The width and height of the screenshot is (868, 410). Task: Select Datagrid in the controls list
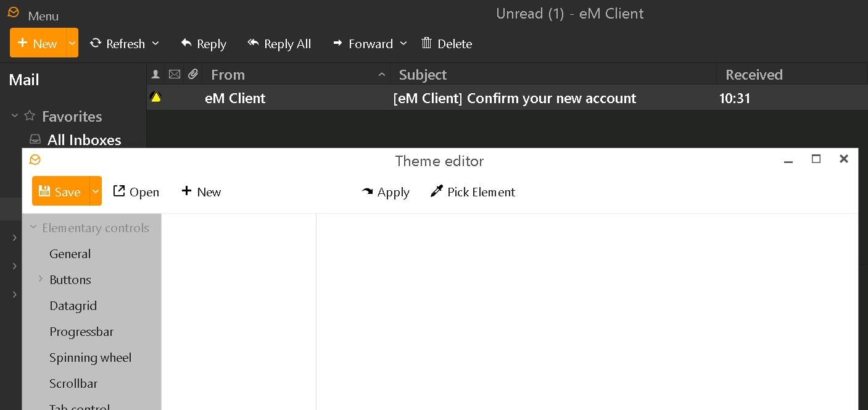73,306
